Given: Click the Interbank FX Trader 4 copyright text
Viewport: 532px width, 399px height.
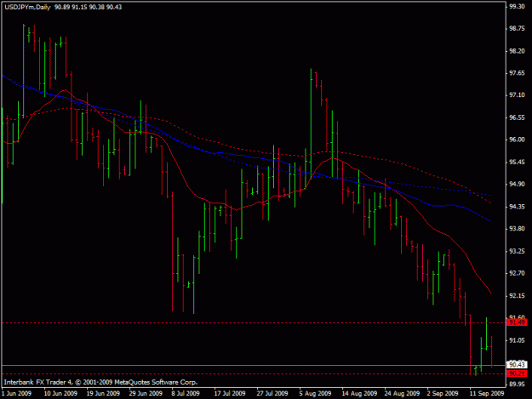Looking at the screenshot, I should (x=100, y=382).
